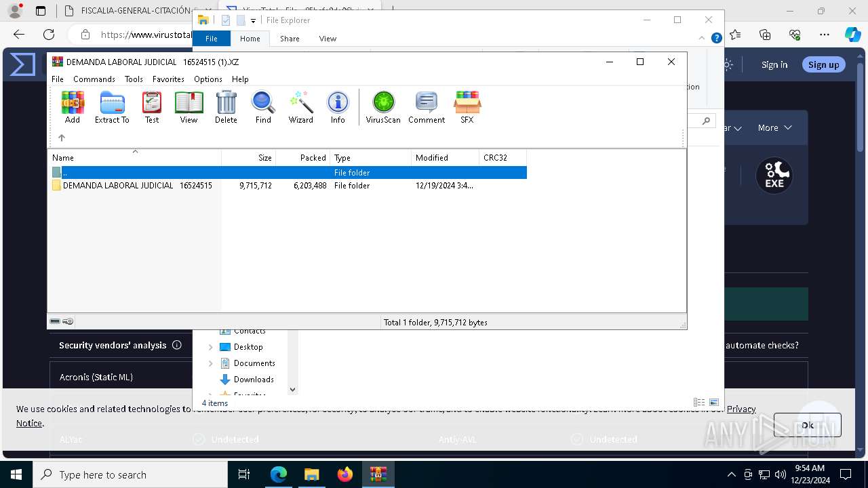868x488 pixels.
Task: Sort archive list by Name column
Action: tap(134, 157)
